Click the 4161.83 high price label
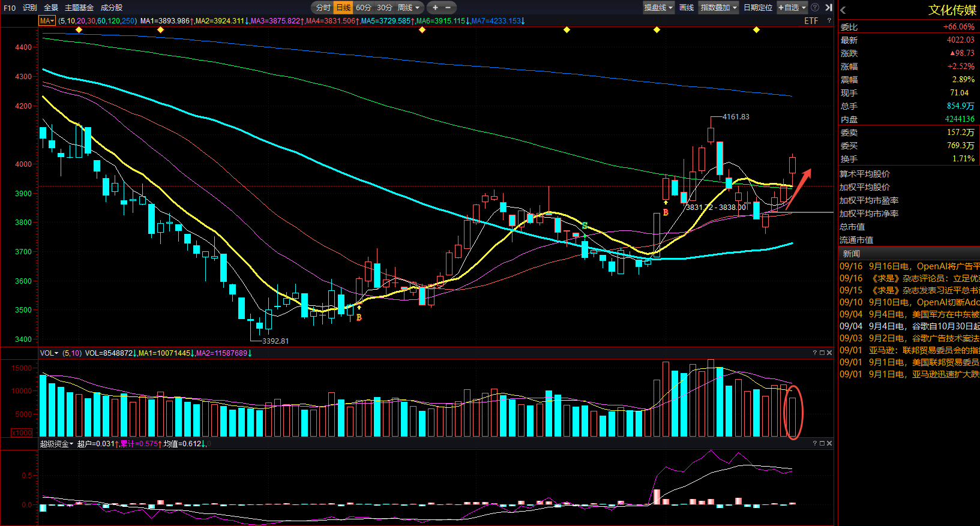The image size is (980, 526). point(736,117)
